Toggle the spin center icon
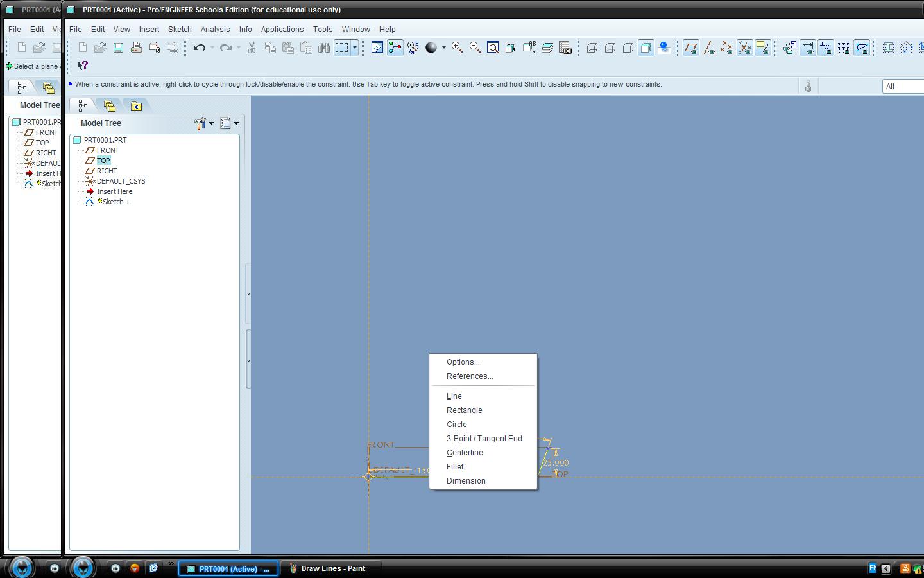924x578 pixels. tap(395, 48)
